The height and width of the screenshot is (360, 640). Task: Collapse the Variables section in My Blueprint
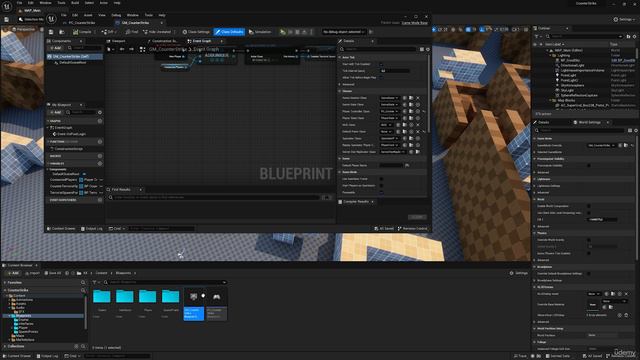coord(48,163)
